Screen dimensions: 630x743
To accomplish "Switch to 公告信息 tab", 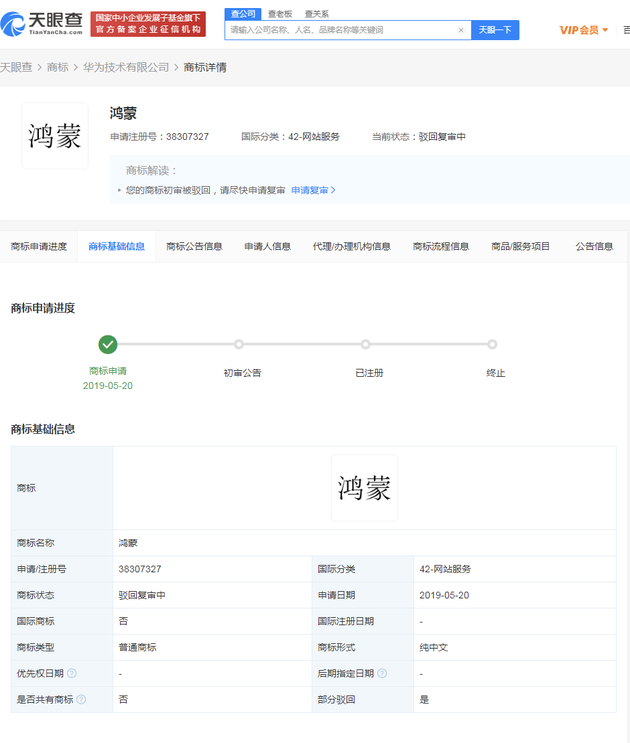I will click(594, 246).
